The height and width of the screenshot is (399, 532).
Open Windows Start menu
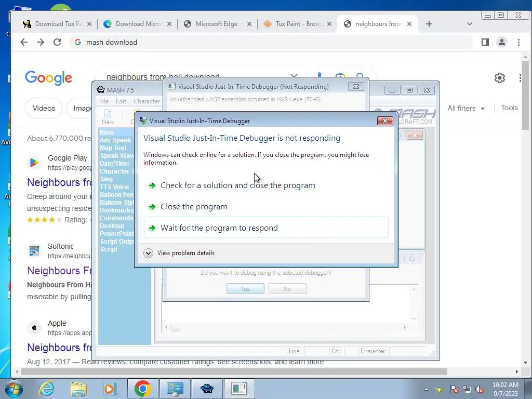coord(13,389)
